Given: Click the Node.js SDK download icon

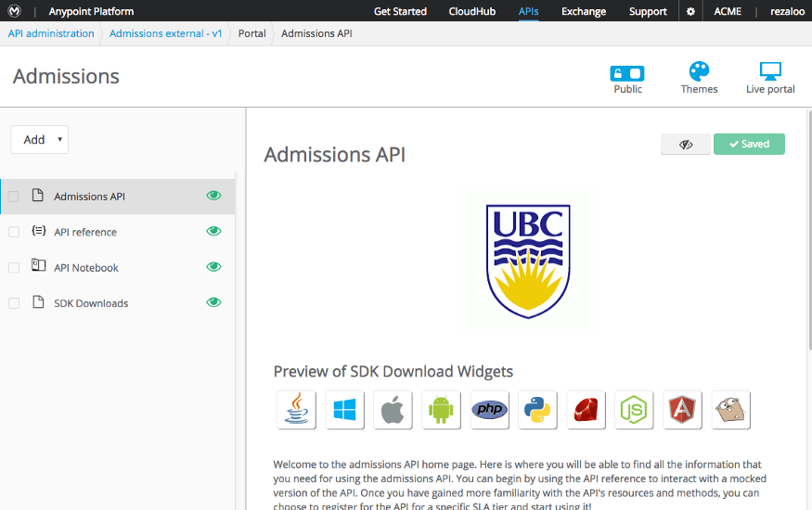Looking at the screenshot, I should (634, 410).
